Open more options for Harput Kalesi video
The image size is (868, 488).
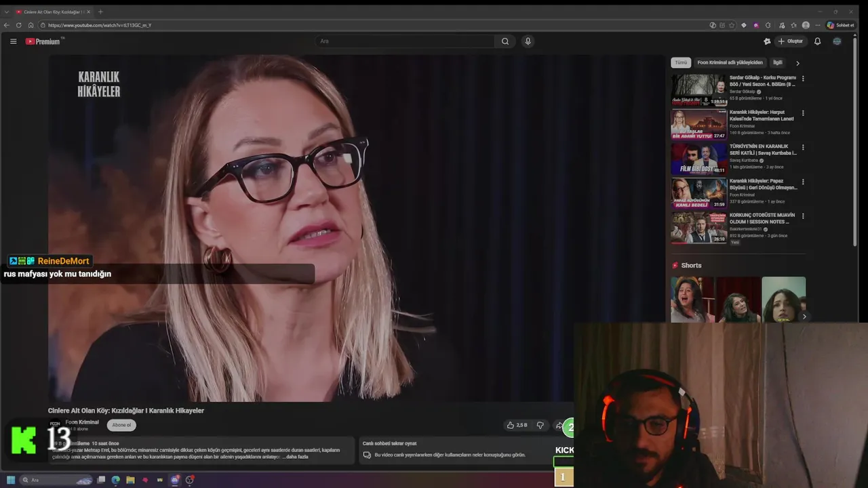click(803, 113)
